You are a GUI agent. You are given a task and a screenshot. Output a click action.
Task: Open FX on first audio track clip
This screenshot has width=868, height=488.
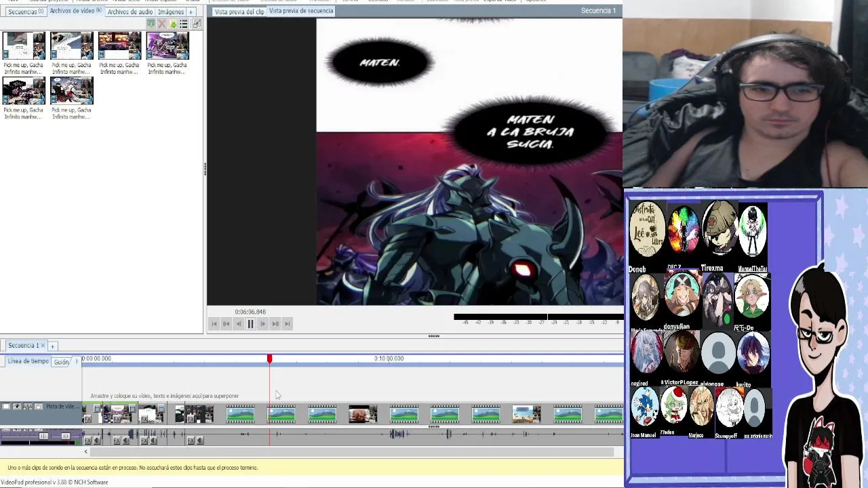click(x=87, y=441)
